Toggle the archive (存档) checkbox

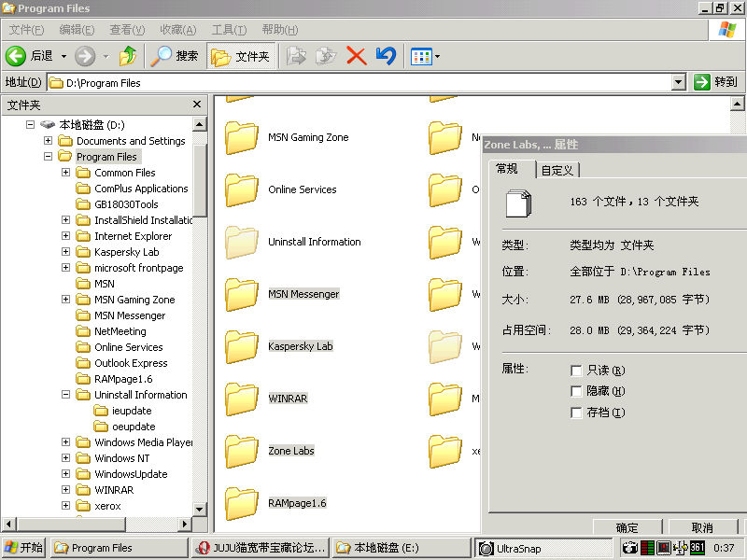pyautogui.click(x=576, y=413)
